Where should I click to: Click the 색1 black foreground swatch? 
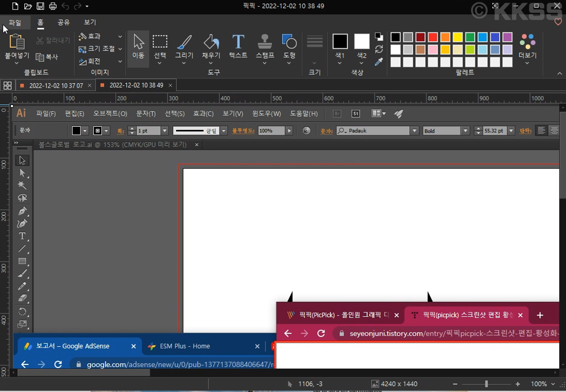coord(340,41)
